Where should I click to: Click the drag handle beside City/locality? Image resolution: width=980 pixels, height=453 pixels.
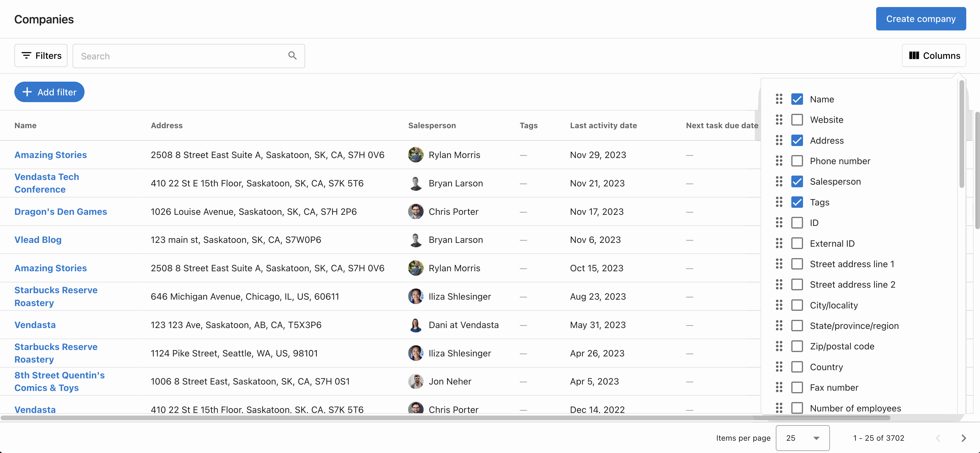[x=779, y=305]
